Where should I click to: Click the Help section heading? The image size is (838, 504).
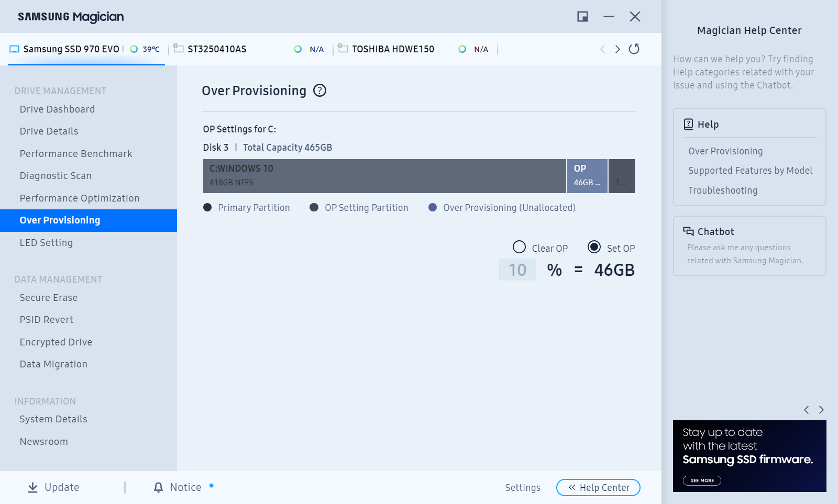tap(708, 125)
